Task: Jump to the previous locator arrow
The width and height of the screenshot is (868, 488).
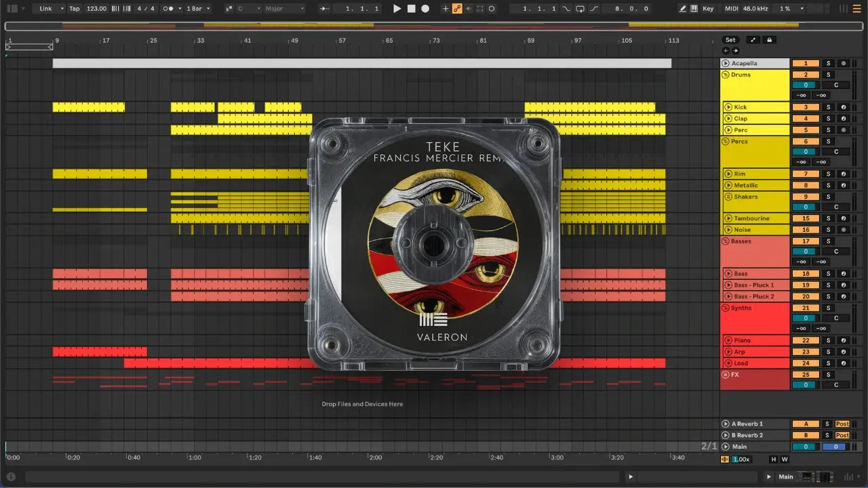Action: click(x=726, y=51)
